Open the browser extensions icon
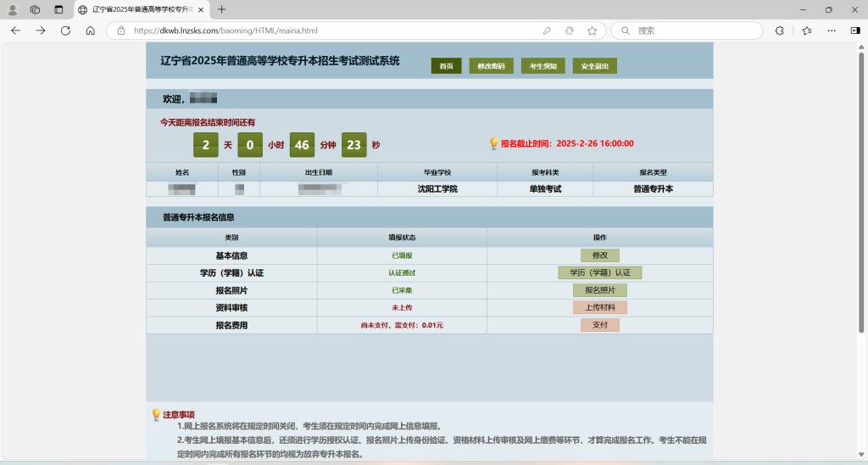The width and height of the screenshot is (868, 465). point(780,31)
